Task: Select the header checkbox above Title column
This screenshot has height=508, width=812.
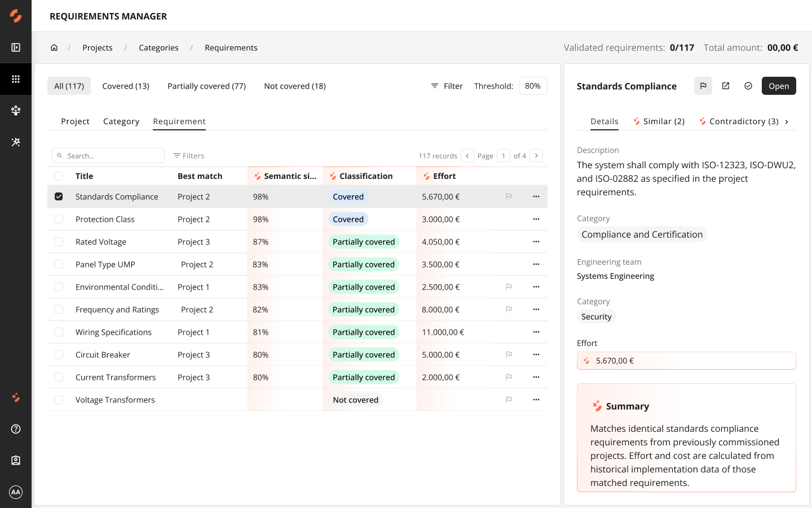Action: tap(59, 176)
